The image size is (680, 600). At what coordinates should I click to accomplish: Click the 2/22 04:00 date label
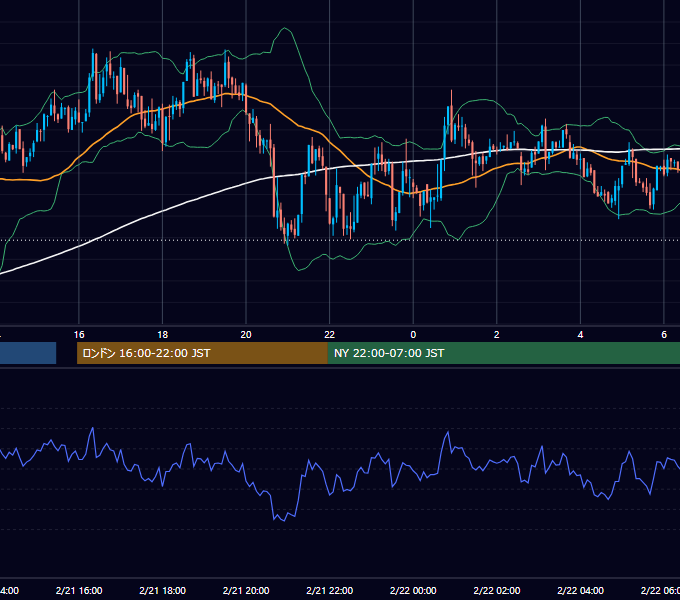point(580,590)
